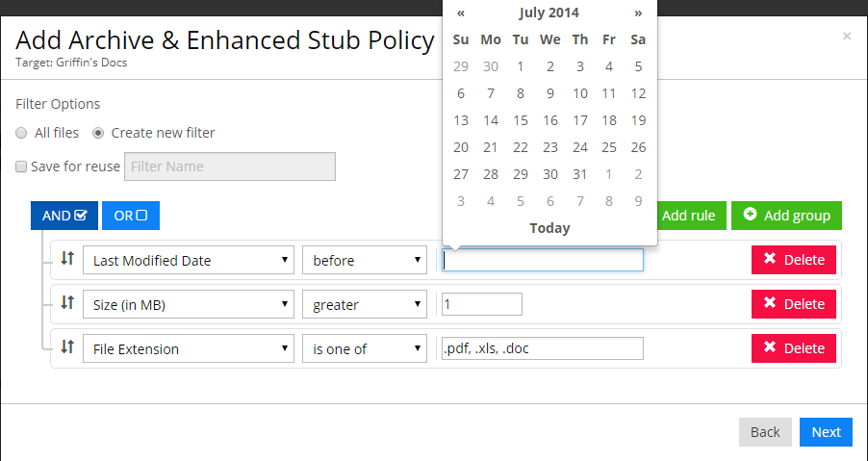868x461 pixels.
Task: Go to previous month in calendar
Action: (x=461, y=13)
